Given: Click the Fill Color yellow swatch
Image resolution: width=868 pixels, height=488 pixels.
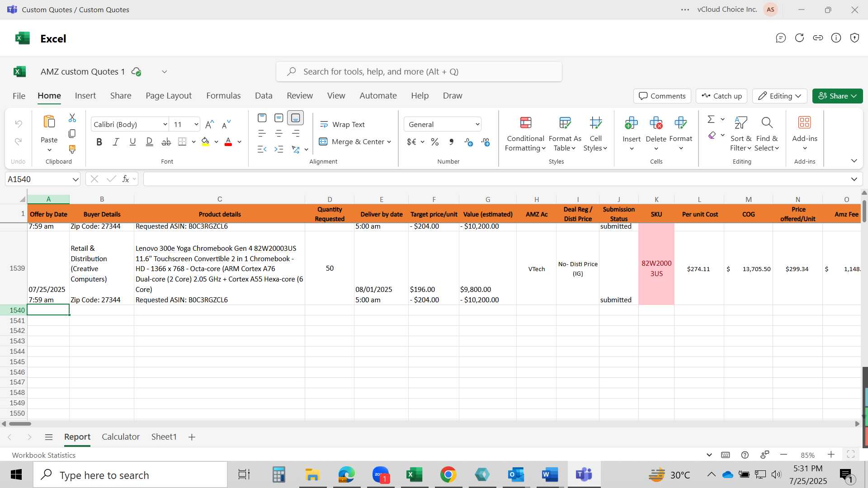Looking at the screenshot, I should 205,142.
